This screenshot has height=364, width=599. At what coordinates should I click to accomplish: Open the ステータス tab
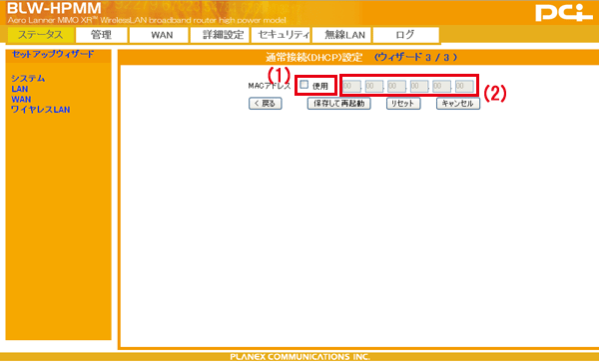tap(41, 35)
